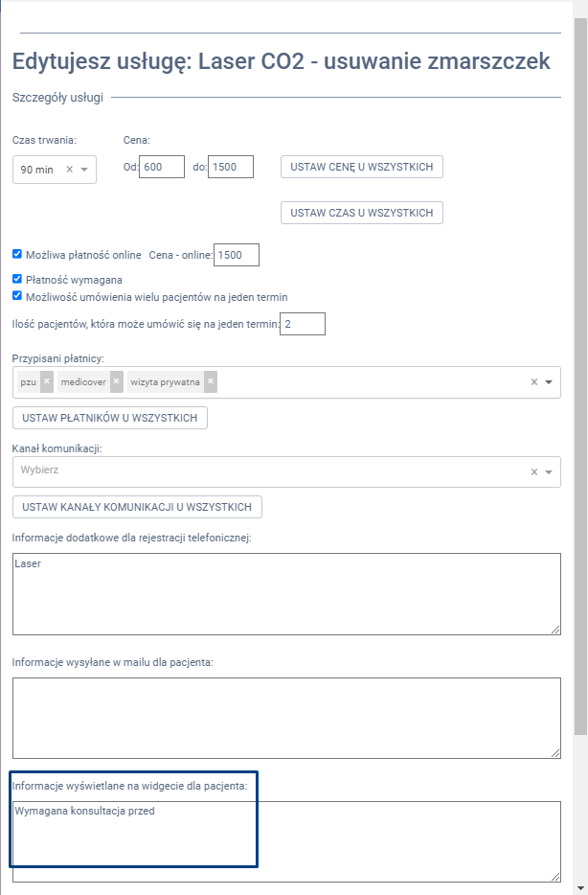Click the scrollbar down arrow
588x895 pixels.
pos(580,886)
